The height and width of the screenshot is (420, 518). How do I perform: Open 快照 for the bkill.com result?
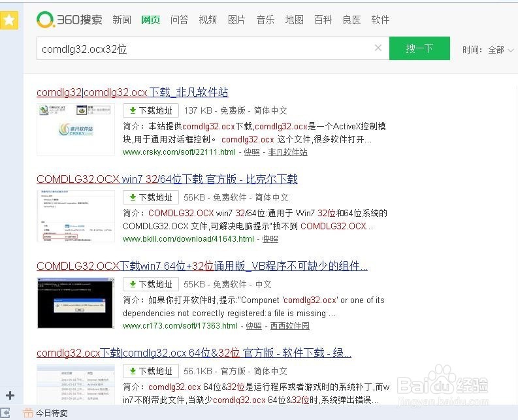pos(270,239)
